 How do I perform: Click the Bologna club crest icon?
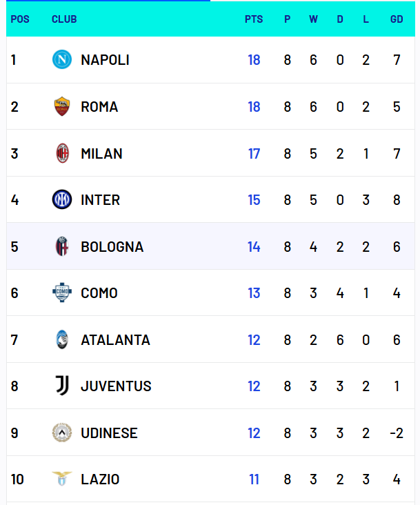pos(62,246)
